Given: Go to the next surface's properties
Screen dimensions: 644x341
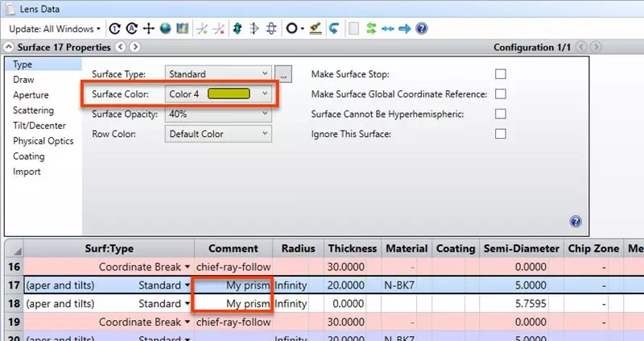Looking at the screenshot, I should click(x=134, y=47).
